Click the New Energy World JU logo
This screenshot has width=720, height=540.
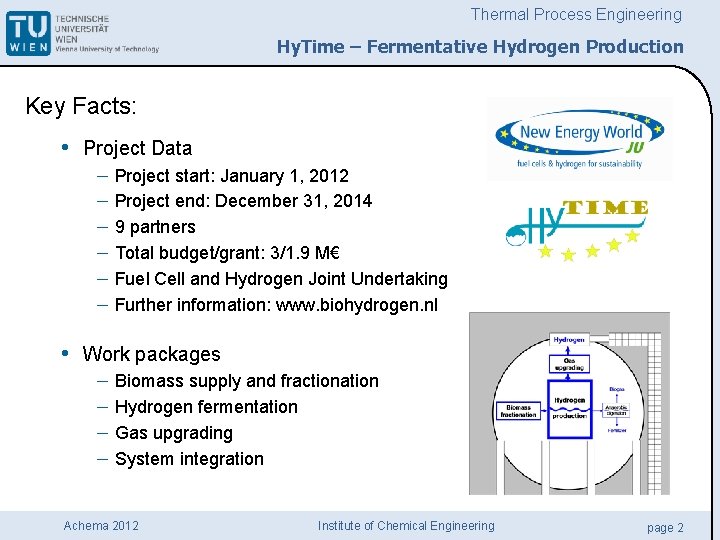click(x=579, y=139)
